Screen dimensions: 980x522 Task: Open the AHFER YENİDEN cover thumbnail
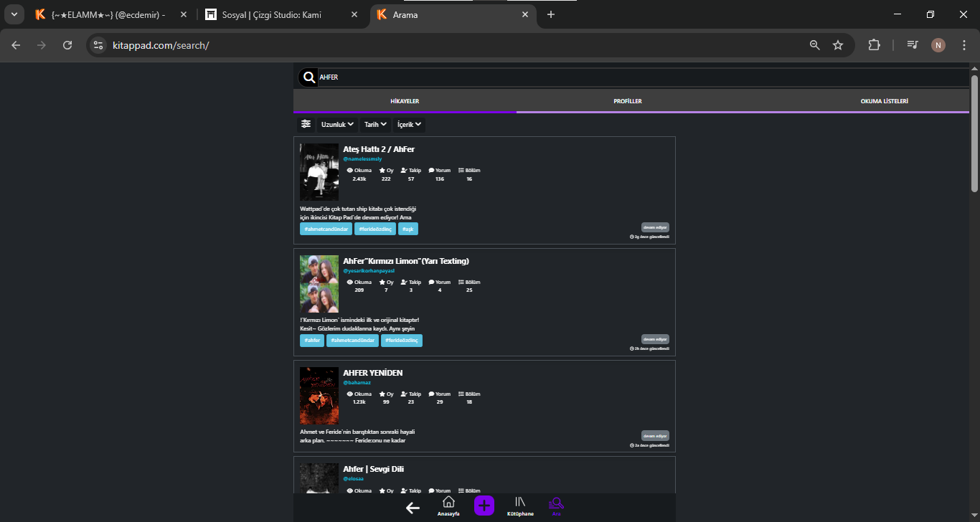pos(319,396)
